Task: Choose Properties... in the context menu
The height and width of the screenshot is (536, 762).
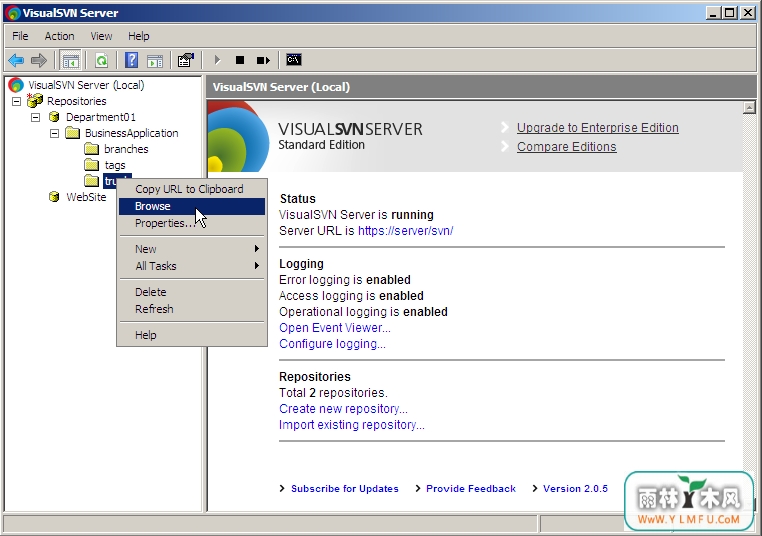Action: click(192, 223)
